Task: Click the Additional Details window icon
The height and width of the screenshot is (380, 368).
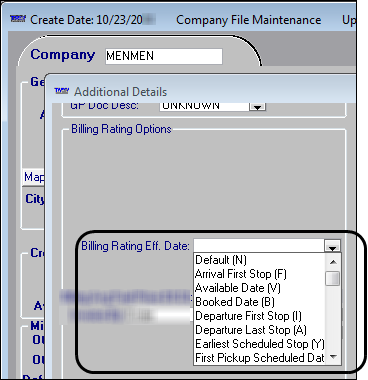Action: (x=62, y=91)
